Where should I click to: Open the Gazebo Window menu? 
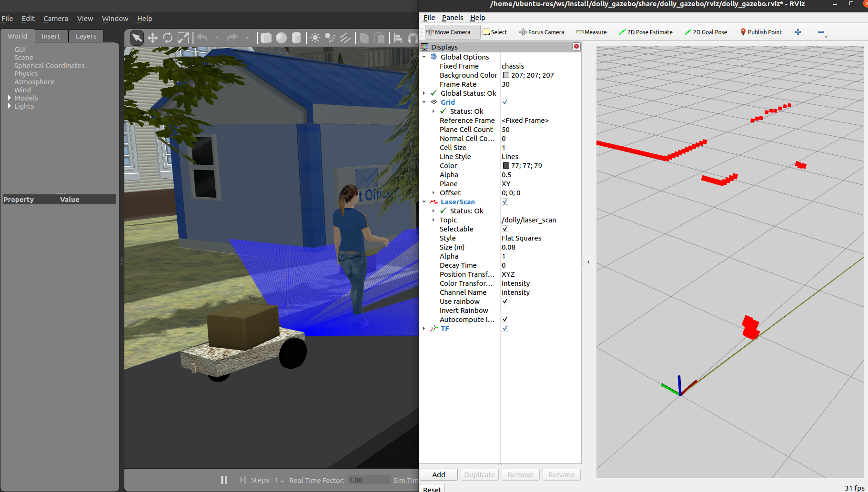point(115,19)
